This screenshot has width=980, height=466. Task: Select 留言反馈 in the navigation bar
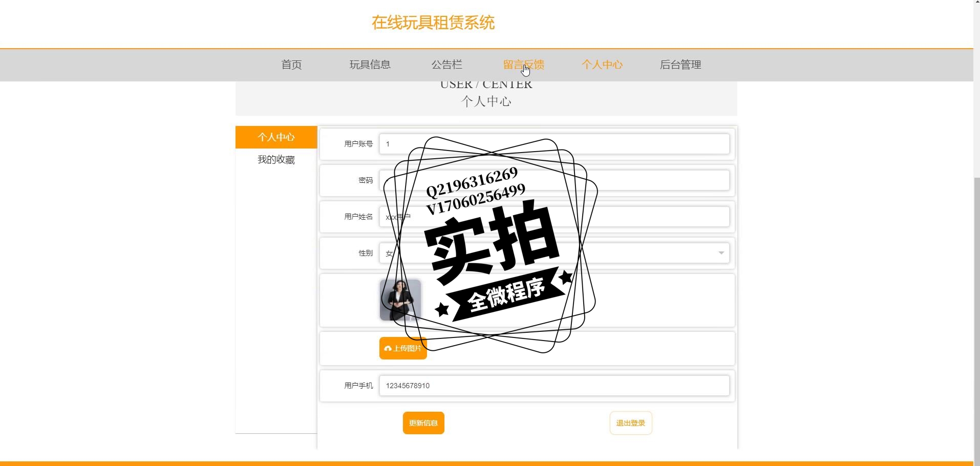(524, 65)
